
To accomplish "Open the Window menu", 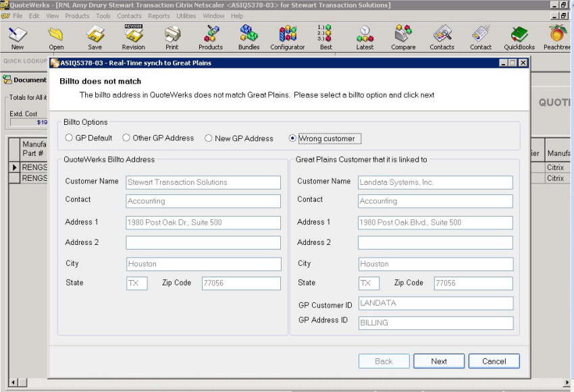I will [214, 16].
